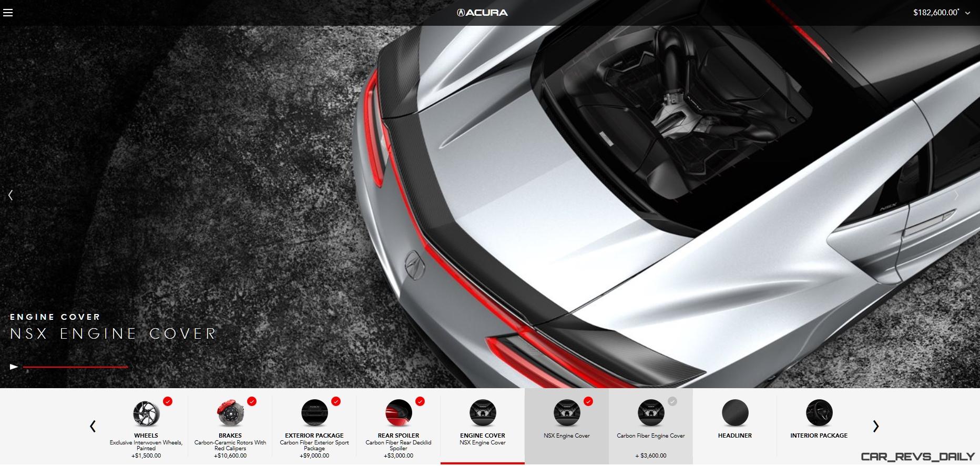Choose the NSX Engine Cover option image
This screenshot has width=980, height=466.
point(567,413)
